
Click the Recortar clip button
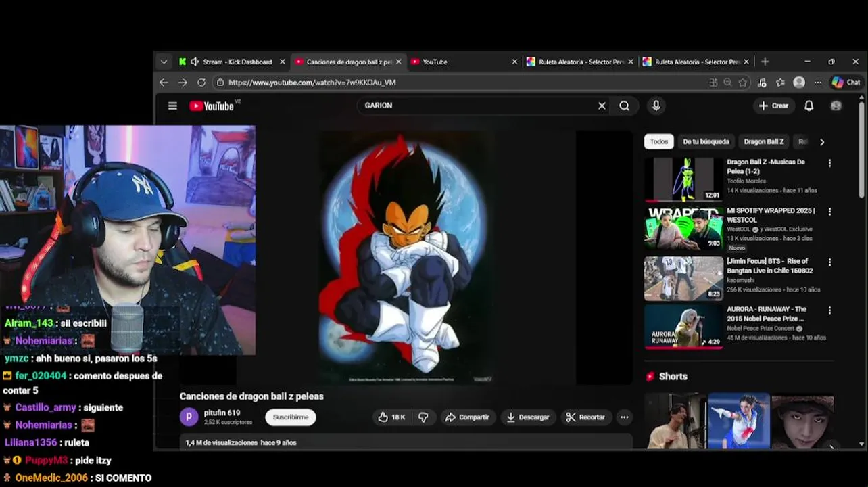tap(586, 417)
